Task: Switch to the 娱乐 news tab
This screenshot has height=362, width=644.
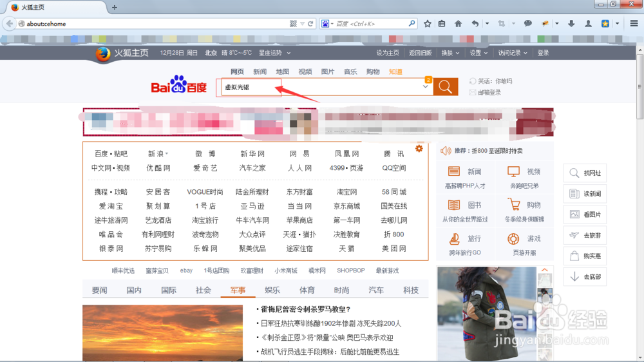Action: [272, 290]
